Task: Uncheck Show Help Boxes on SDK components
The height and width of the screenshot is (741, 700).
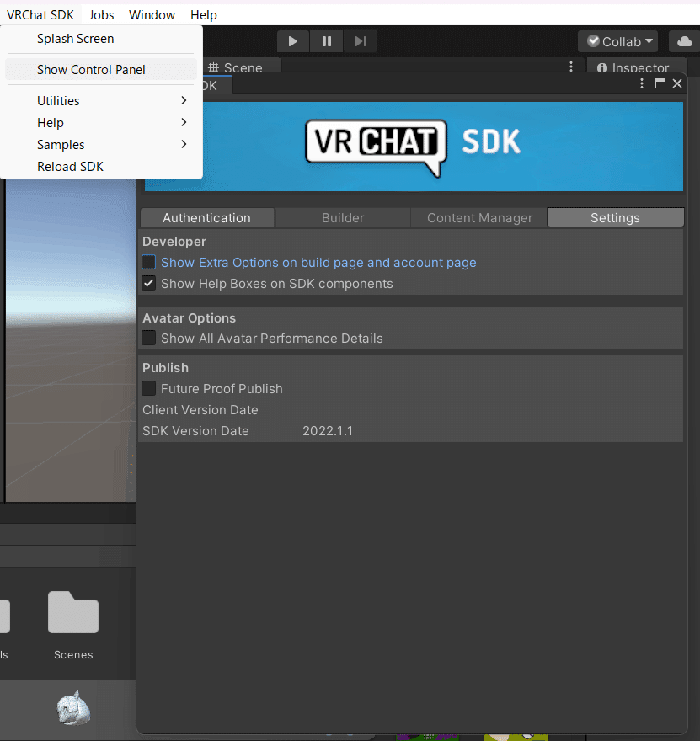Action: tap(149, 284)
